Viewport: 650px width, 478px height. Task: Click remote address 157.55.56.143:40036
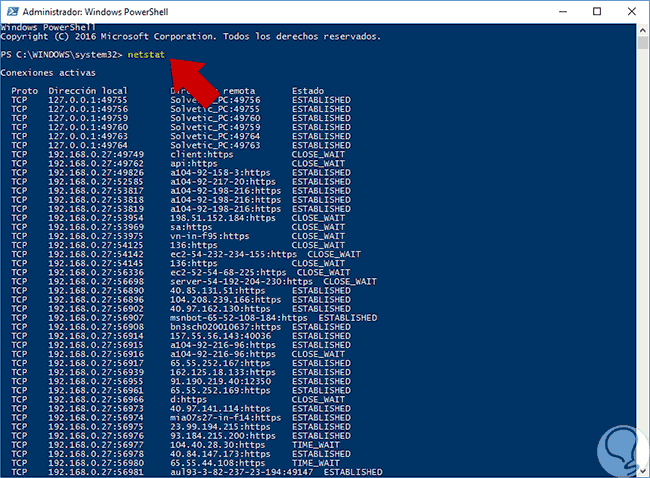point(220,336)
